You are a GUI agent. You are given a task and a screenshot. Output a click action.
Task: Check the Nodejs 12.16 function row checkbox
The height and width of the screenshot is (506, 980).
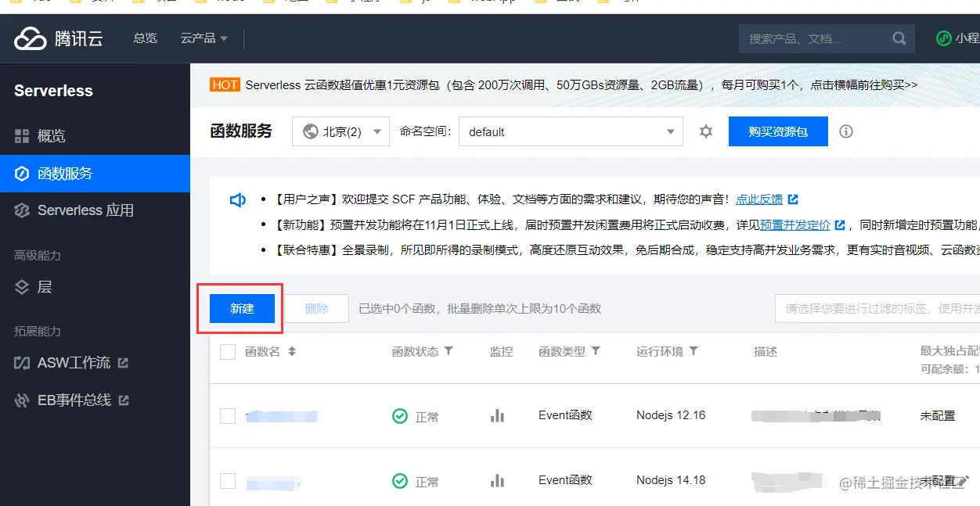228,416
